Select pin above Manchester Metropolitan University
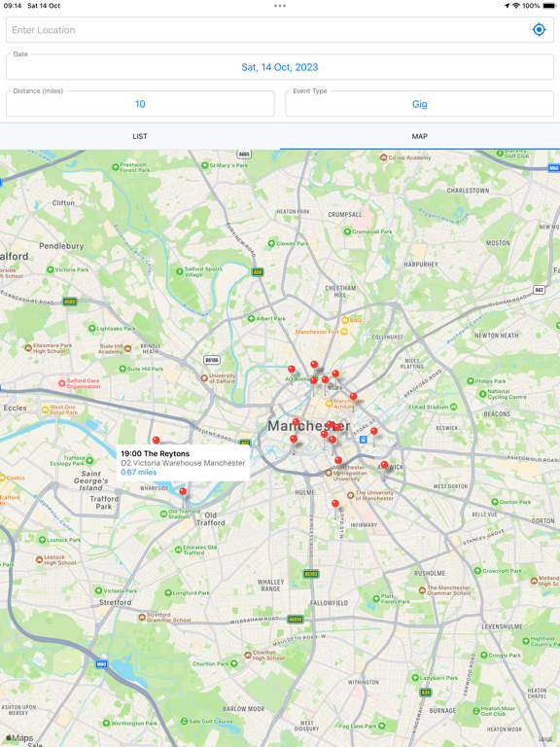Image resolution: width=560 pixels, height=747 pixels. click(x=338, y=460)
